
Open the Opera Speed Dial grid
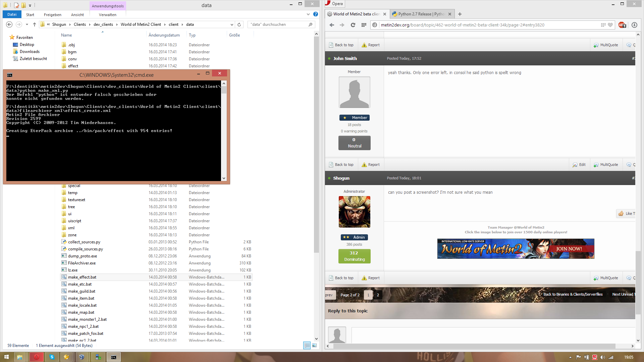point(364,25)
